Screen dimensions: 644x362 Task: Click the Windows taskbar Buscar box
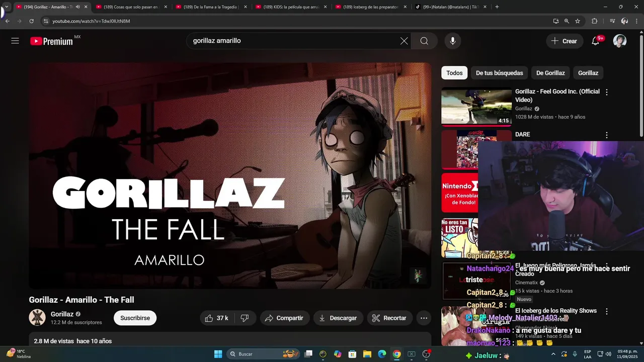[x=264, y=354]
